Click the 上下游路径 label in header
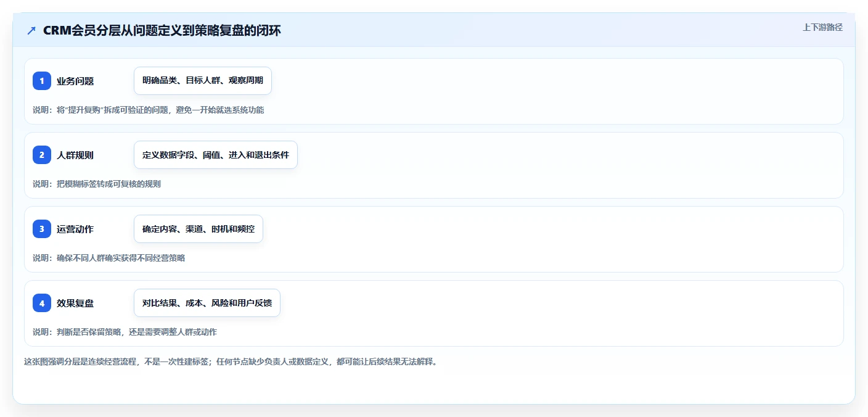The image size is (868, 417). point(822,27)
